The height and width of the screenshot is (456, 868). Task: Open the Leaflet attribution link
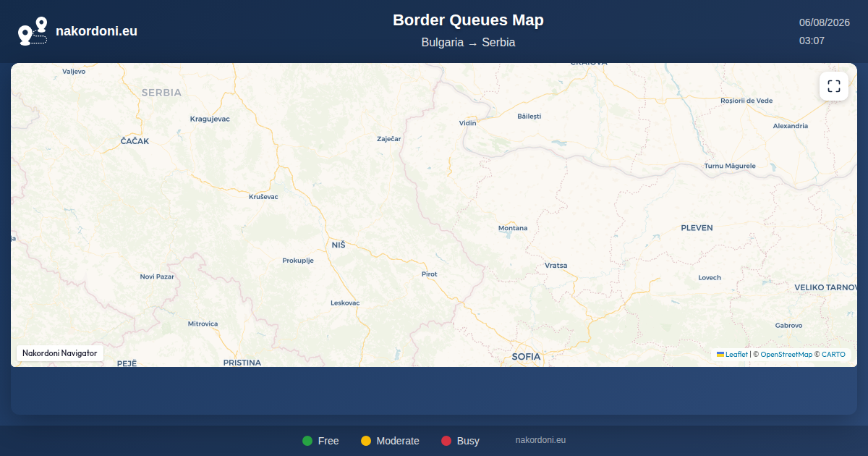(x=732, y=355)
